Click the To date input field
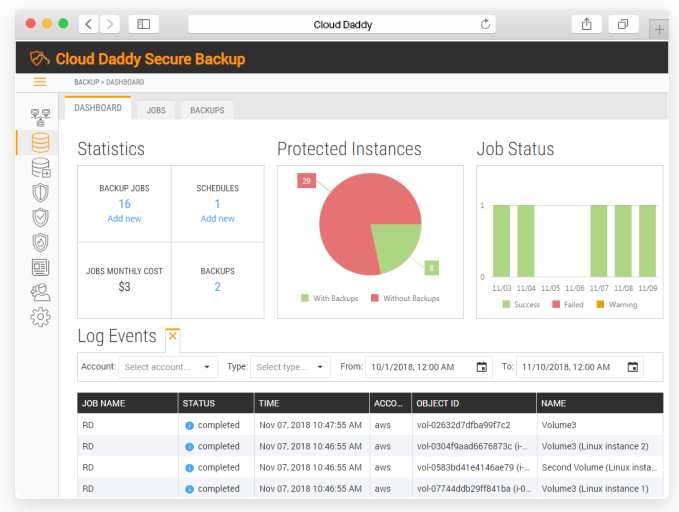 tap(579, 367)
